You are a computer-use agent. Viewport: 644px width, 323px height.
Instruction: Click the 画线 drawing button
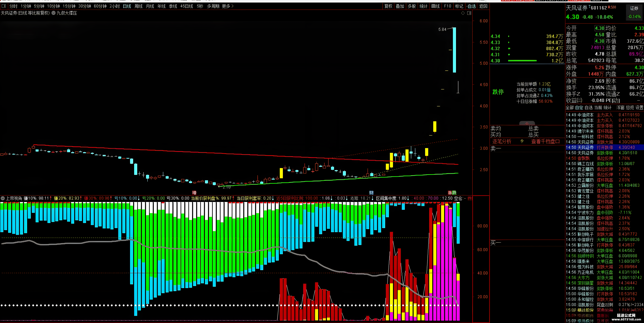click(x=435, y=6)
